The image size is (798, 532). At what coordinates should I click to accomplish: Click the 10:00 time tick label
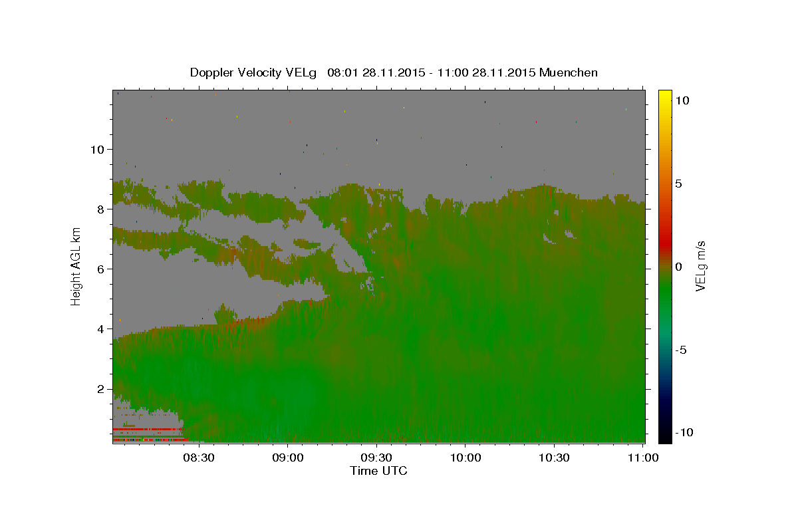(465, 458)
